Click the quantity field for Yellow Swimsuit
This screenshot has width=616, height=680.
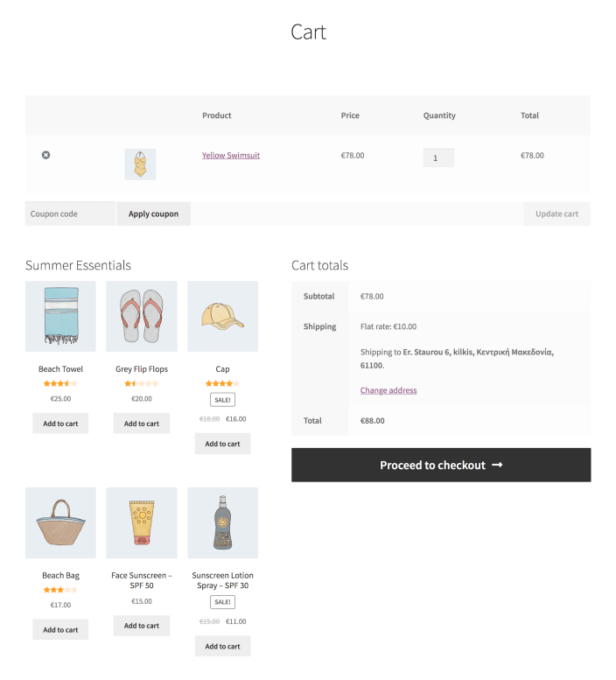438,158
